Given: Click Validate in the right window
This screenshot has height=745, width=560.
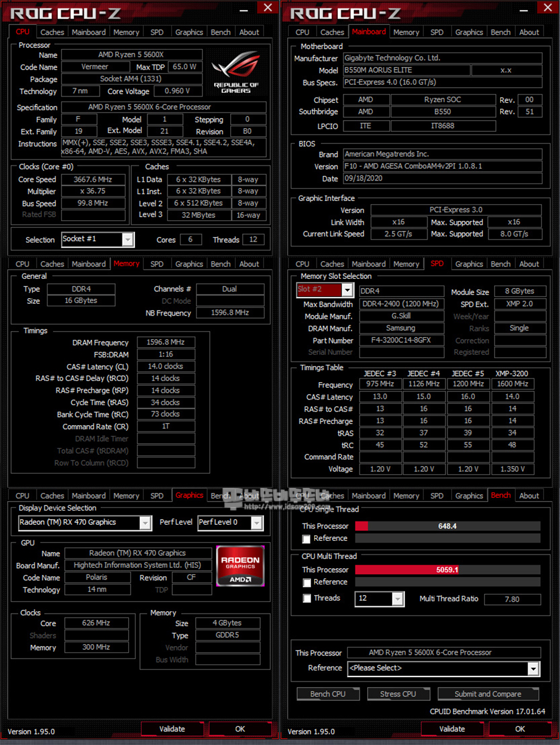Looking at the screenshot, I should (452, 729).
